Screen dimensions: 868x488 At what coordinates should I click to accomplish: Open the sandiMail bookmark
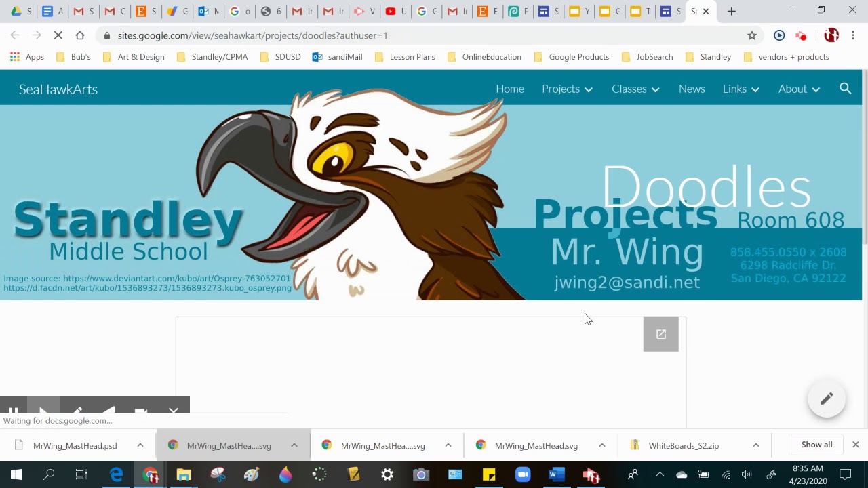[x=338, y=57]
